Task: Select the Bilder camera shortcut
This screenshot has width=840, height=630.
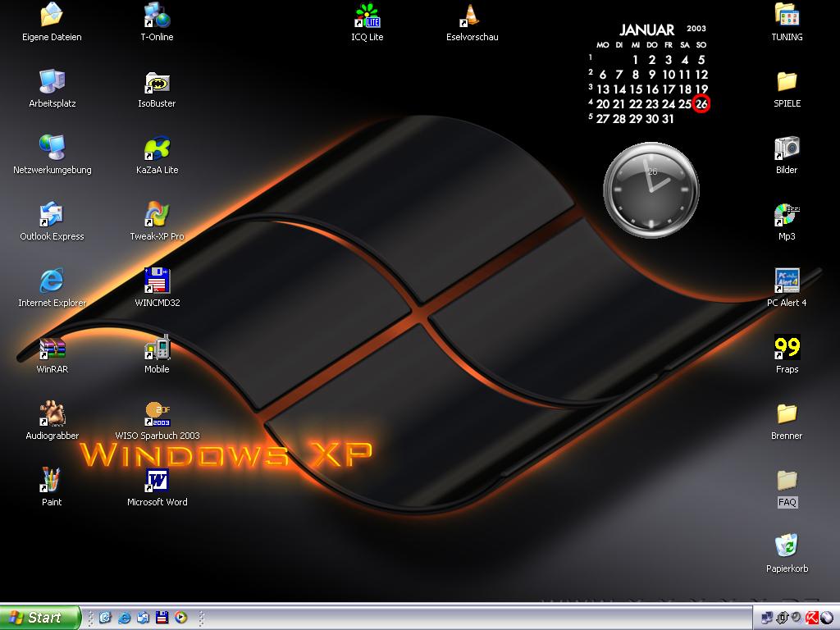Action: [787, 148]
